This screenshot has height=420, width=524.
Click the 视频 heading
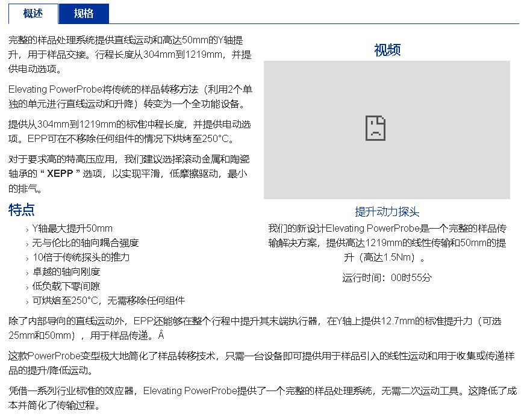point(387,50)
